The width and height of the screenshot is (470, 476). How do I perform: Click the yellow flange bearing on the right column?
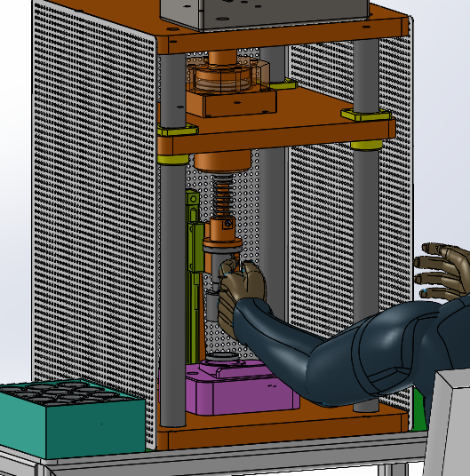(365, 115)
